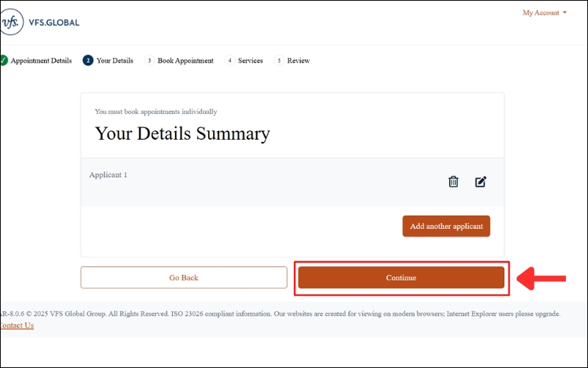Click the green checkmark step icon
This screenshot has height=368, width=588.
pos(4,60)
